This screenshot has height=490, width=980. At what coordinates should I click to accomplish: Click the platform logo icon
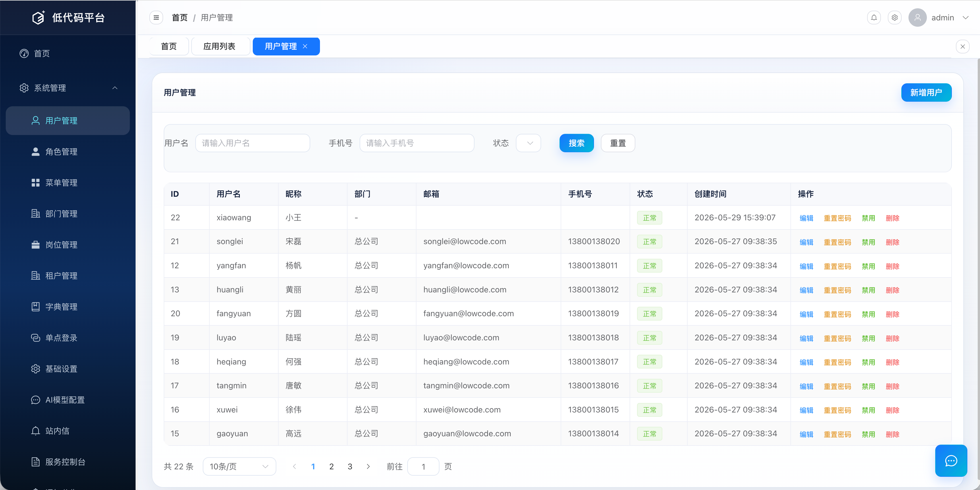pos(38,18)
